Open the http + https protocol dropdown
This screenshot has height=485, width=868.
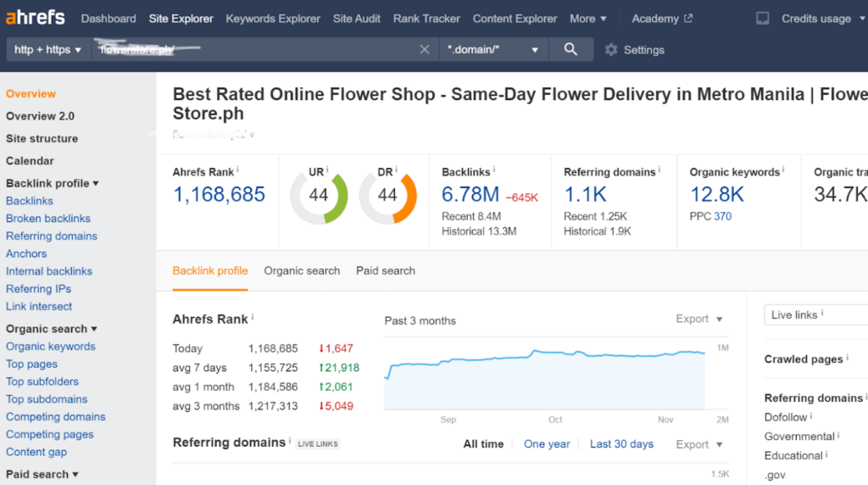coord(48,49)
